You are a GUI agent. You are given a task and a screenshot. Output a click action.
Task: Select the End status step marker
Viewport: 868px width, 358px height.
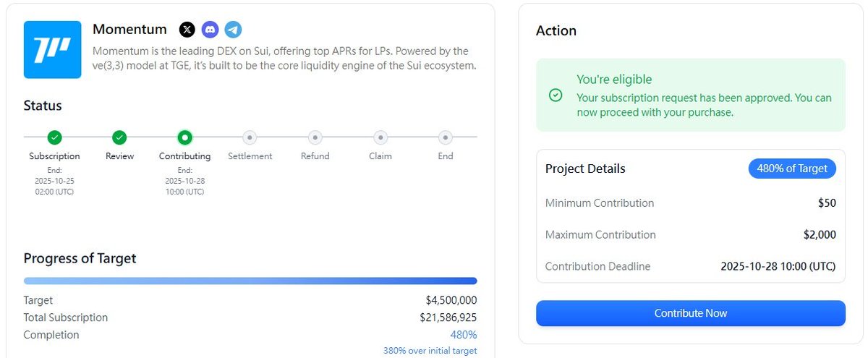coord(446,137)
